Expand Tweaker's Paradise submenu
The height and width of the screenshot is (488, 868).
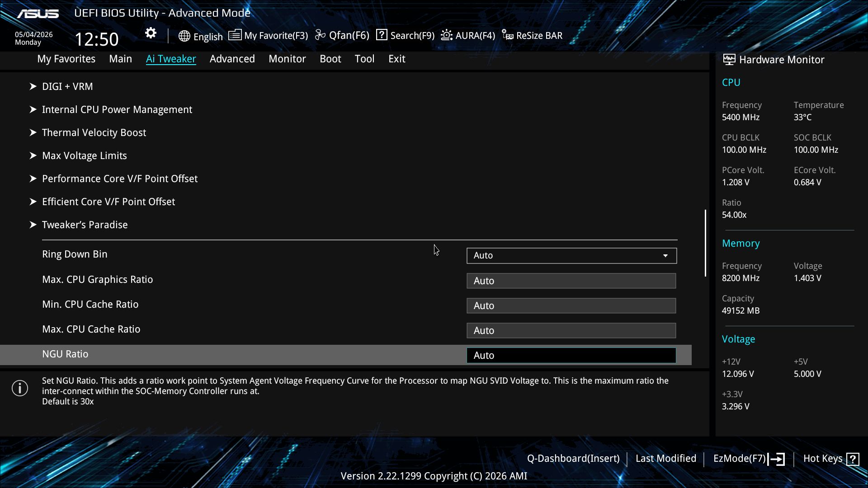pos(78,225)
